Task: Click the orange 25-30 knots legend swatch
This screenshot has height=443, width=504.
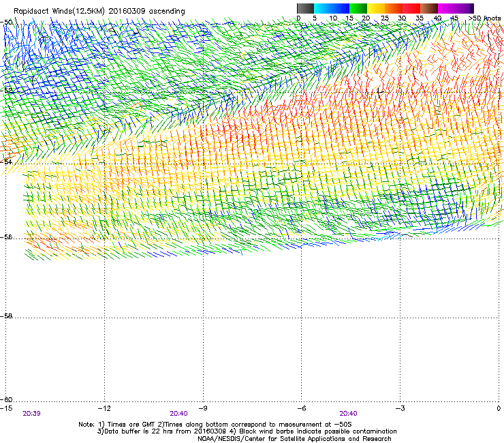Action: point(394,8)
